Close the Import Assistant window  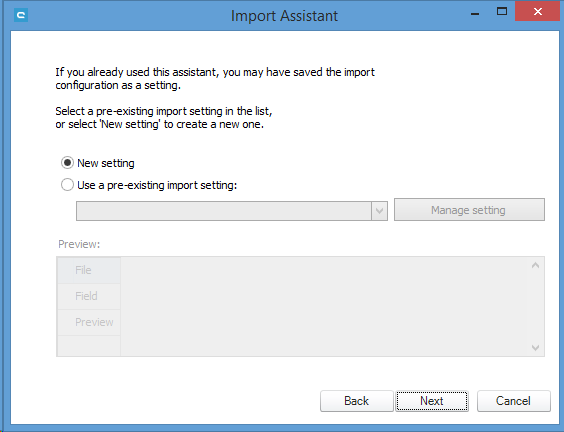coord(537,12)
